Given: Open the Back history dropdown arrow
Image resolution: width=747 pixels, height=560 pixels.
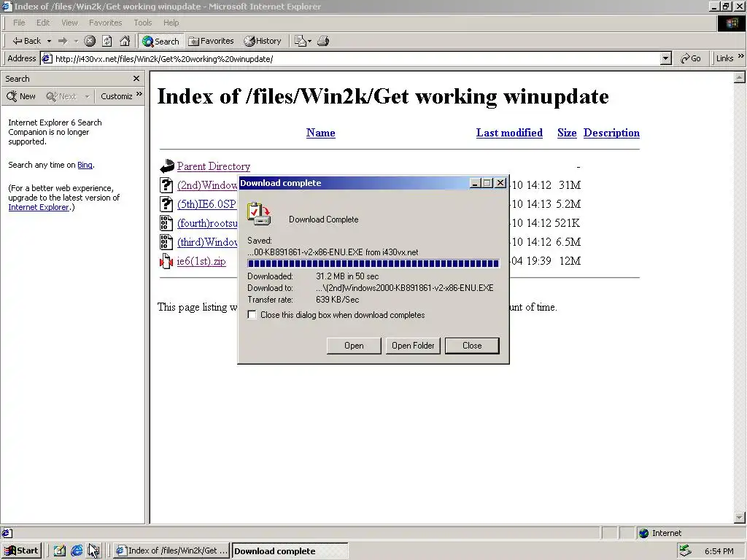Looking at the screenshot, I should pyautogui.click(x=49, y=41).
